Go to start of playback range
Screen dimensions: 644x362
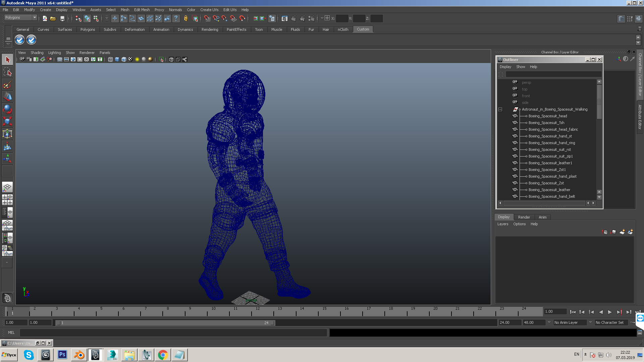[573, 312]
